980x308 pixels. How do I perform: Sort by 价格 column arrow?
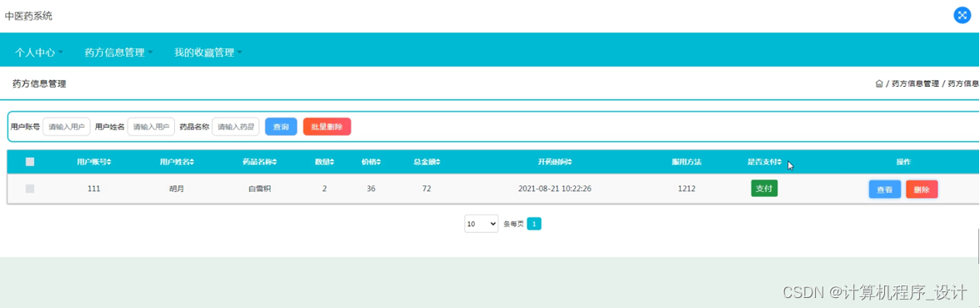pyautogui.click(x=379, y=162)
